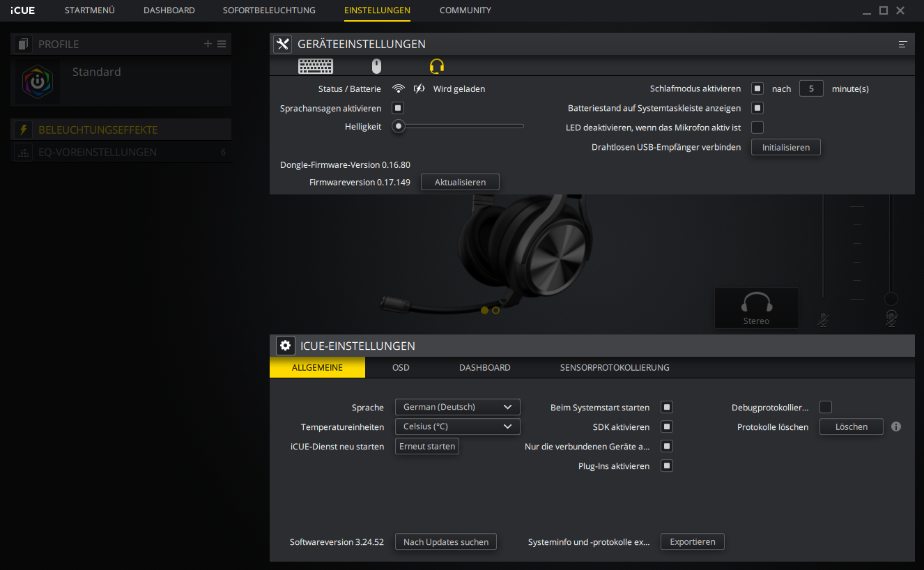The image size is (924, 570).
Task: Select the keyboard device icon
Action: tap(316, 66)
